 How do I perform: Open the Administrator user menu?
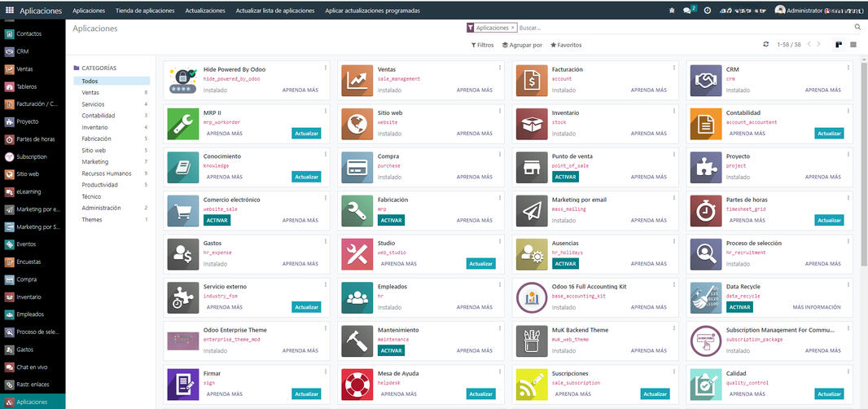click(x=818, y=11)
